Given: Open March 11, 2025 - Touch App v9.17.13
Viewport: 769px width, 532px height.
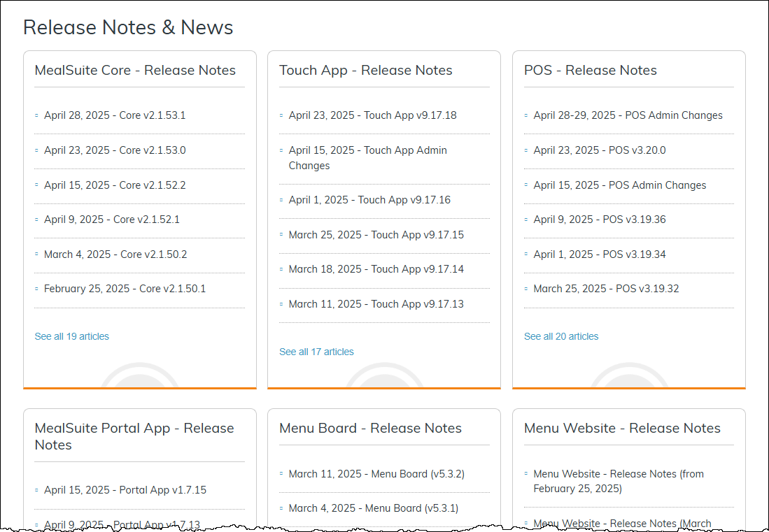Looking at the screenshot, I should [376, 304].
